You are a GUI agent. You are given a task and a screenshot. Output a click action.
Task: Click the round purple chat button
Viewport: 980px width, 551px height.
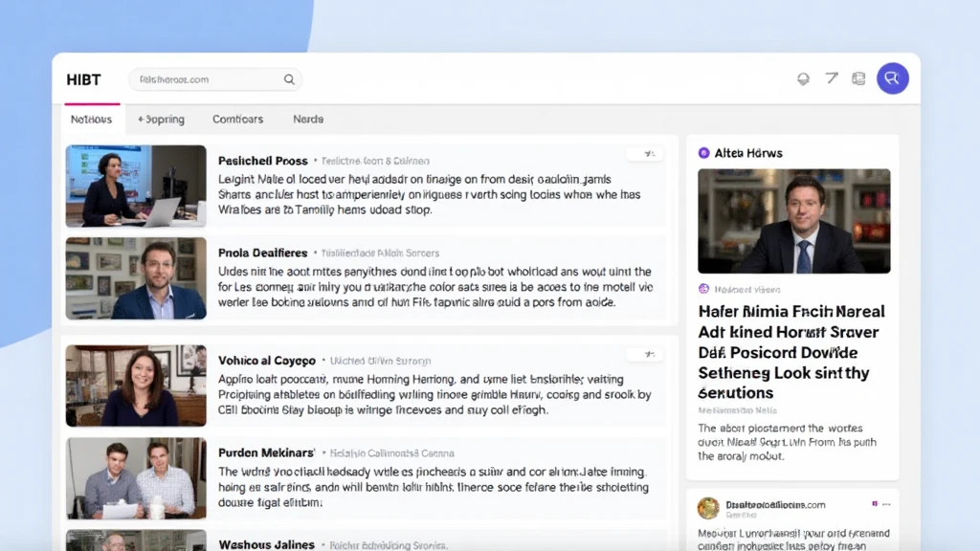coord(893,78)
